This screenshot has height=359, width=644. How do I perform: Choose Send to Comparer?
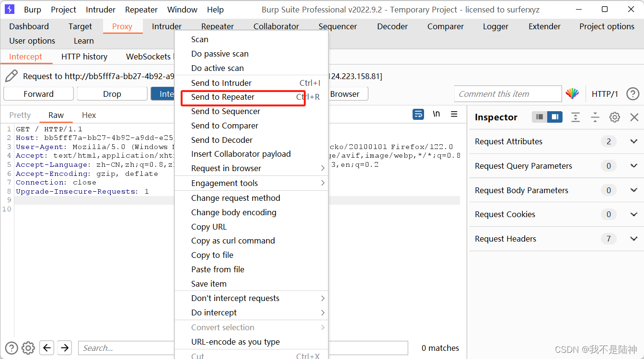point(252,126)
